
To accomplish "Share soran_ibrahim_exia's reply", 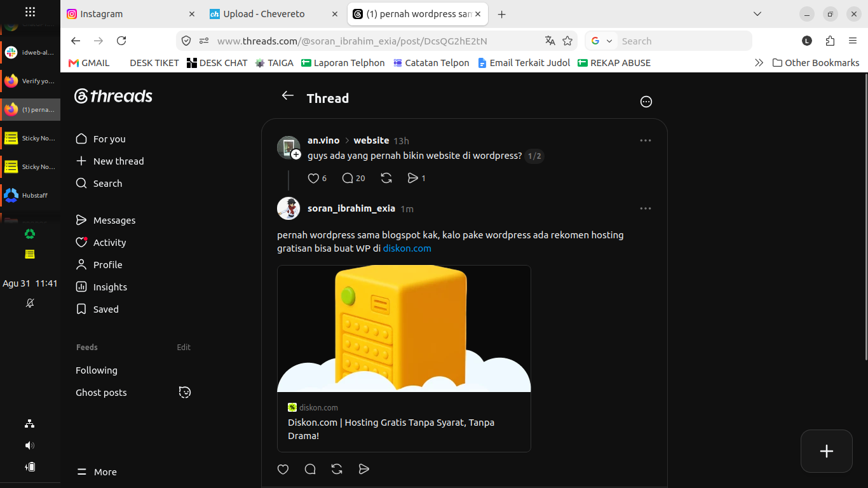I will coord(364,469).
